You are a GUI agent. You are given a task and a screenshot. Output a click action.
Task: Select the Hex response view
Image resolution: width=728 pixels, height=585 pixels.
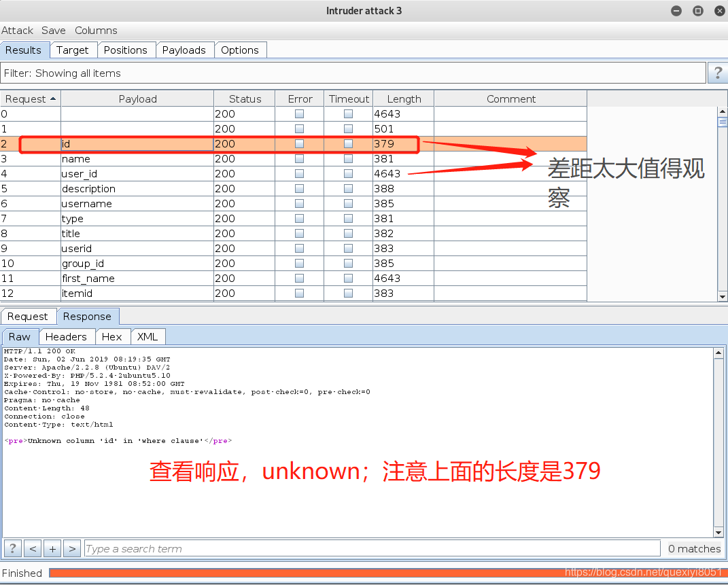(x=112, y=337)
